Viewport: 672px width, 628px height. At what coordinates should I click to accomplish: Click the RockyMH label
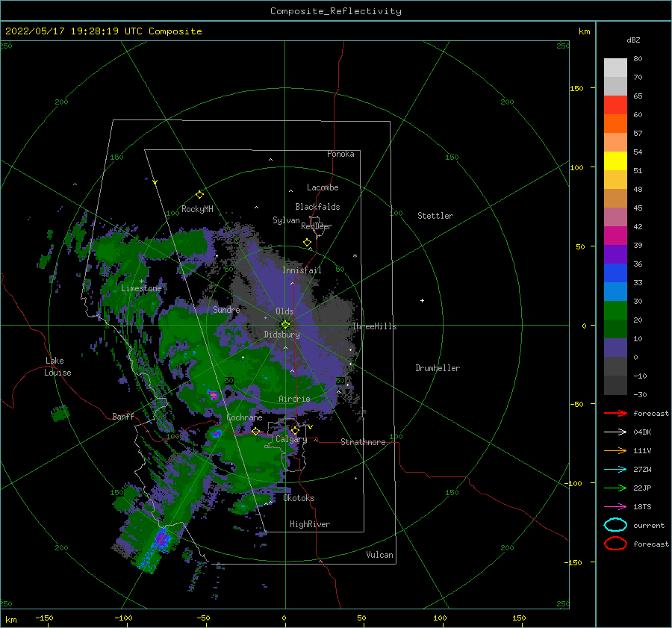pyautogui.click(x=197, y=209)
